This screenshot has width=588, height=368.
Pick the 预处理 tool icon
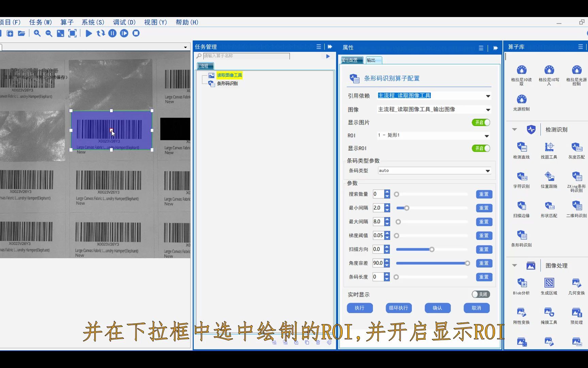(576, 312)
